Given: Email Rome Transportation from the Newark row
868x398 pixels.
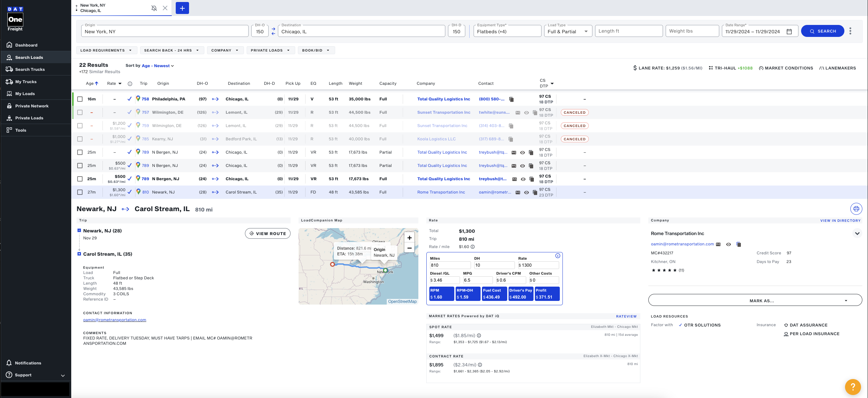Looking at the screenshot, I should [518, 193].
